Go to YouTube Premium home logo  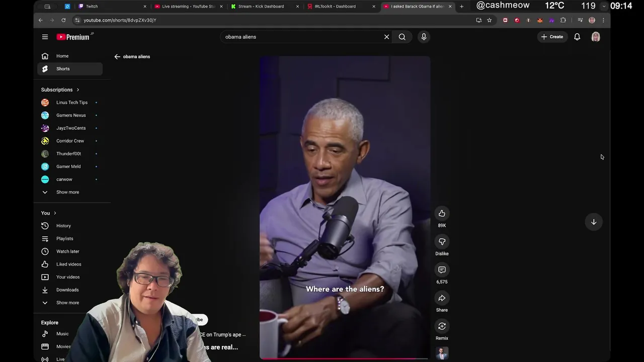pyautogui.click(x=74, y=37)
